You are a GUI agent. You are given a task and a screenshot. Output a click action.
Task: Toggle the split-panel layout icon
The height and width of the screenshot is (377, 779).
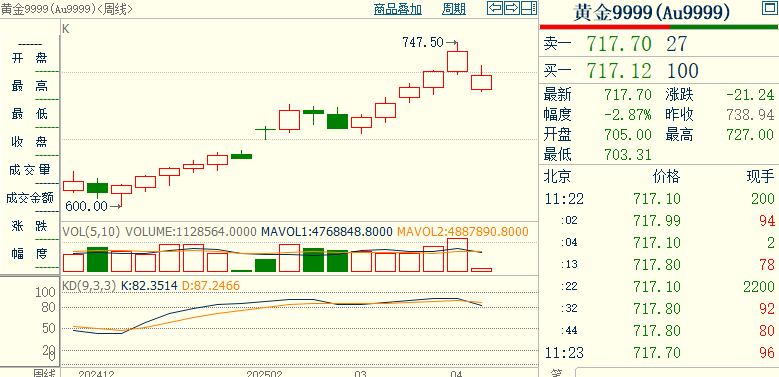click(529, 8)
